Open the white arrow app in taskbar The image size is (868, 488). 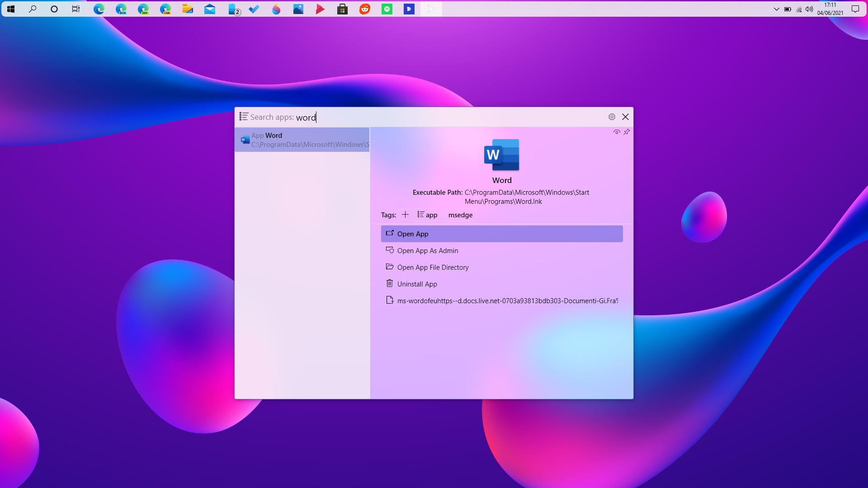431,9
